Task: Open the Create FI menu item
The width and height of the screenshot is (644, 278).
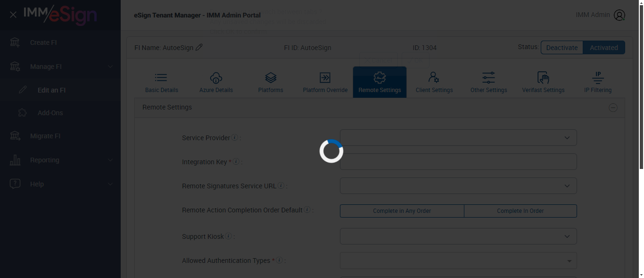Action: pyautogui.click(x=60, y=42)
